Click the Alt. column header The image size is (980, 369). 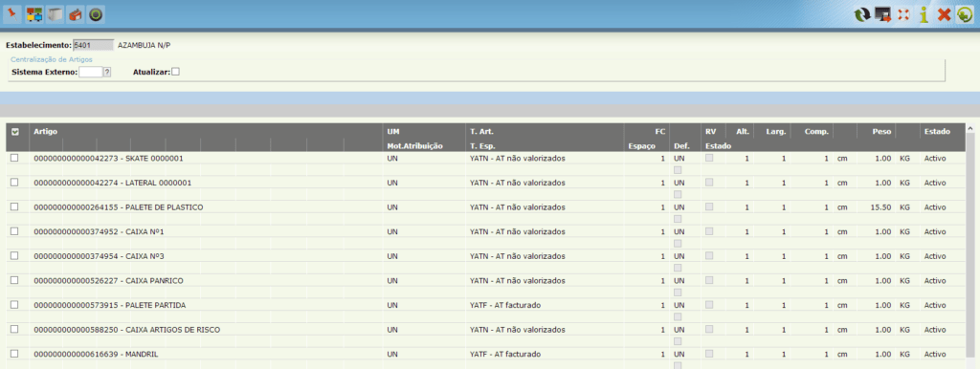coord(743,132)
